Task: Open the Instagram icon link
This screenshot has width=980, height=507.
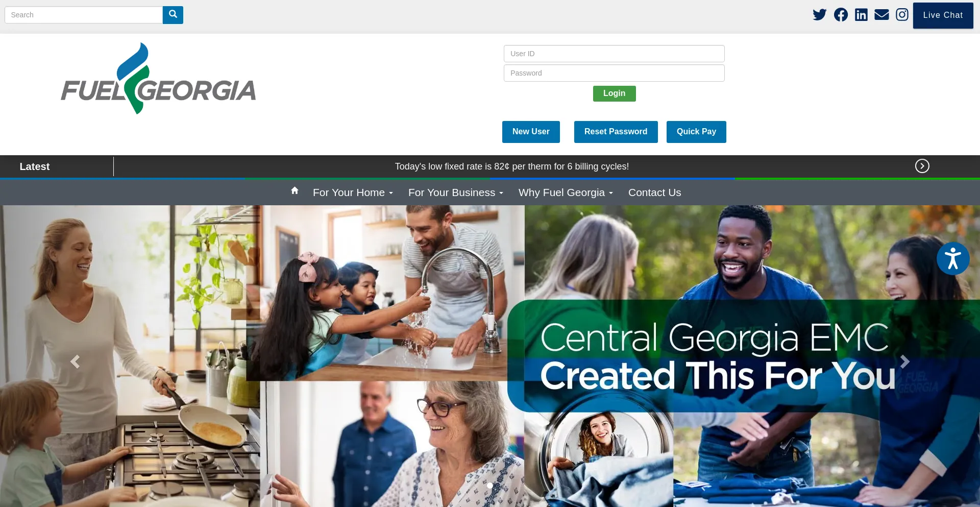Action: click(x=902, y=15)
